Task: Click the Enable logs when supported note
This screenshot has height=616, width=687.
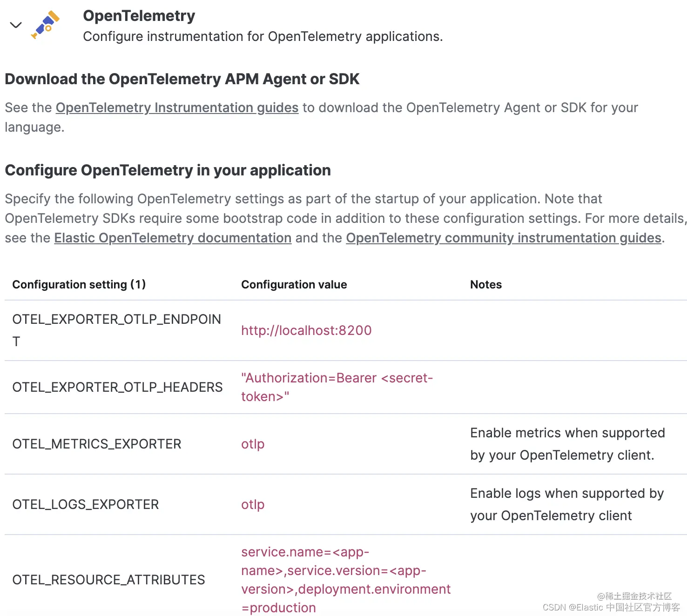Action: [x=567, y=504]
